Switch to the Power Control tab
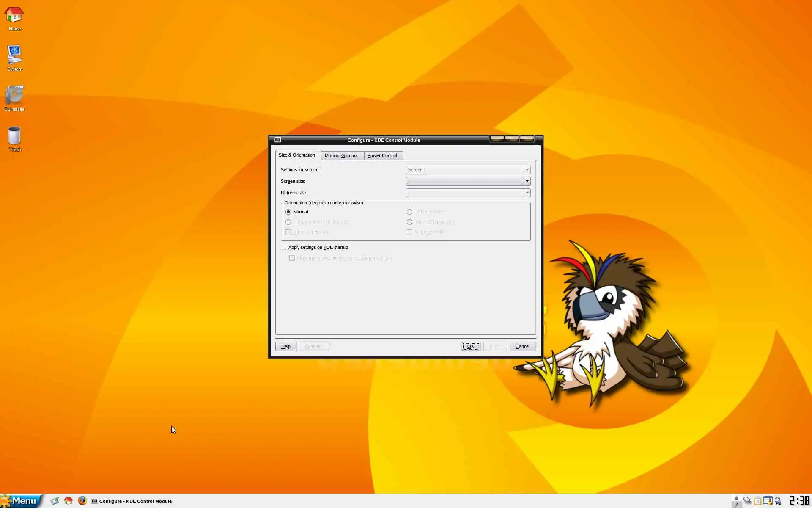The height and width of the screenshot is (508, 812). pyautogui.click(x=382, y=155)
